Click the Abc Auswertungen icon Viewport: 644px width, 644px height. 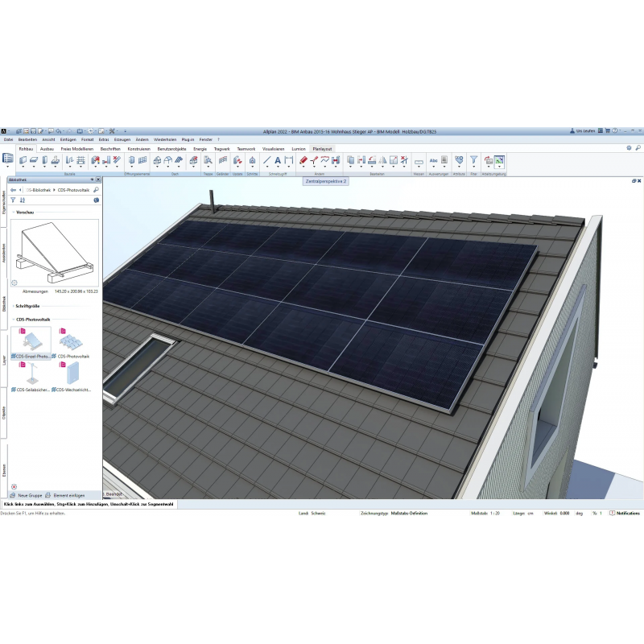point(434,160)
